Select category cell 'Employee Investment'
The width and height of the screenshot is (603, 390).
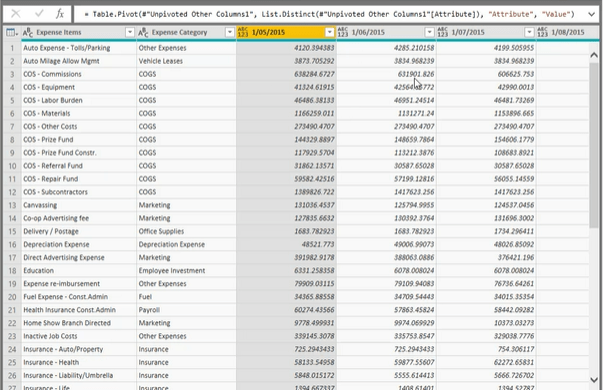[x=187, y=271]
